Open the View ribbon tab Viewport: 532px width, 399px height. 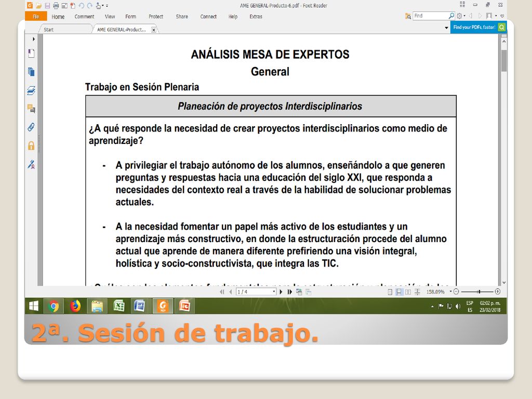[110, 17]
